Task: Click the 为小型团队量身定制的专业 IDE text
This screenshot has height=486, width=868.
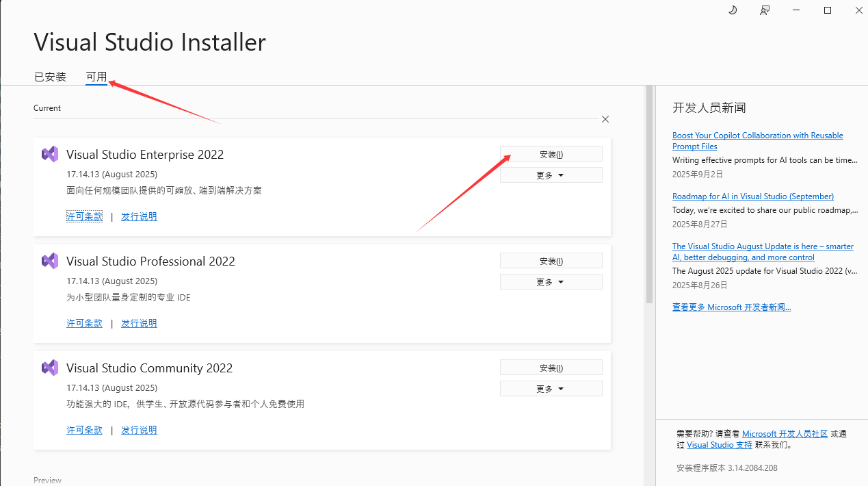Action: (129, 297)
